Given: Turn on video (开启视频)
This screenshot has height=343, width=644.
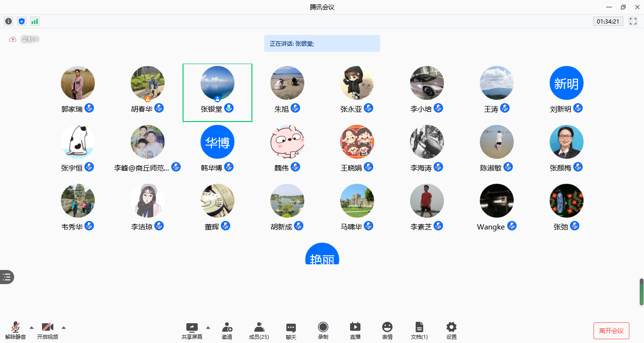Looking at the screenshot, I should (x=48, y=331).
